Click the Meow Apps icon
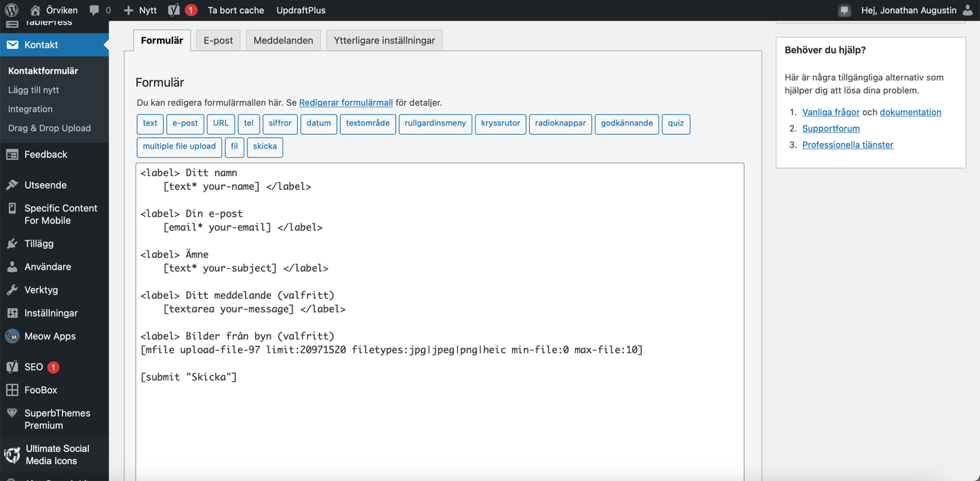 click(x=12, y=336)
